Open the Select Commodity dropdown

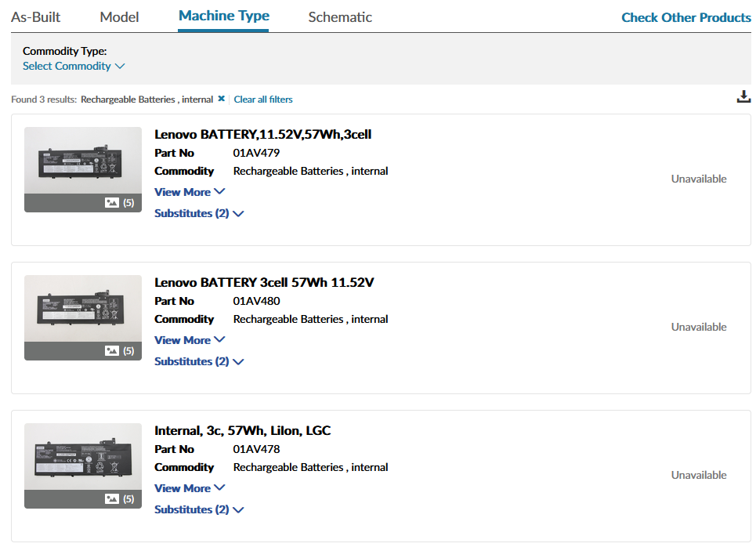tap(74, 66)
